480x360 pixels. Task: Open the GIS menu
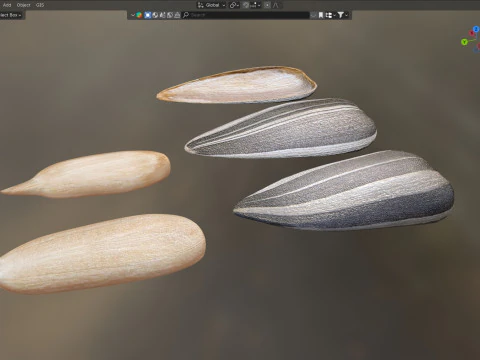tap(40, 5)
